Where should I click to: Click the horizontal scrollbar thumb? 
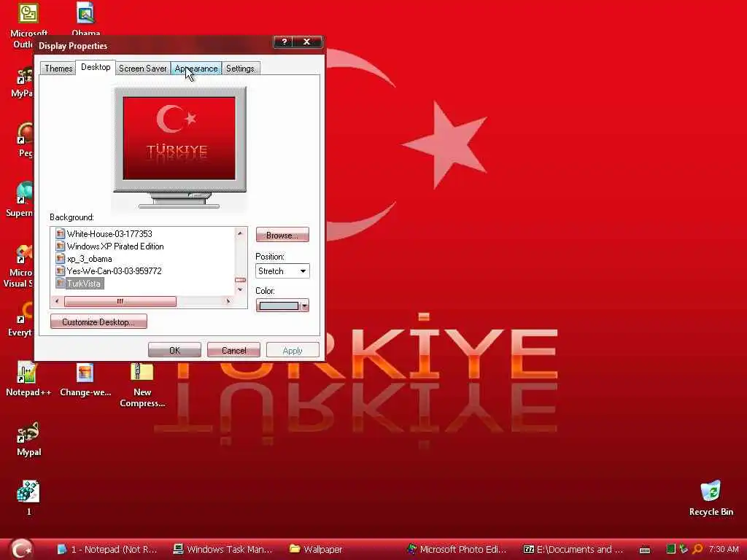[x=120, y=301]
